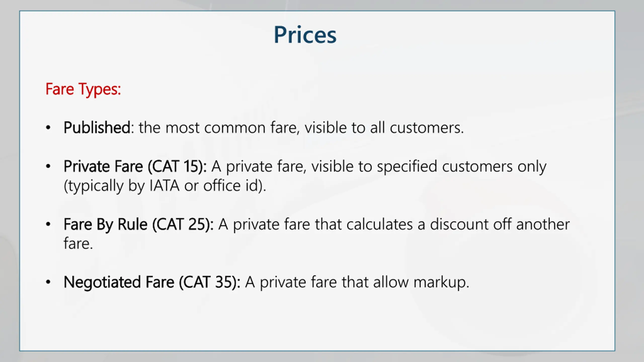Image resolution: width=644 pixels, height=362 pixels.
Task: Click the bullet point before "Published"
Action: pyautogui.click(x=48, y=127)
